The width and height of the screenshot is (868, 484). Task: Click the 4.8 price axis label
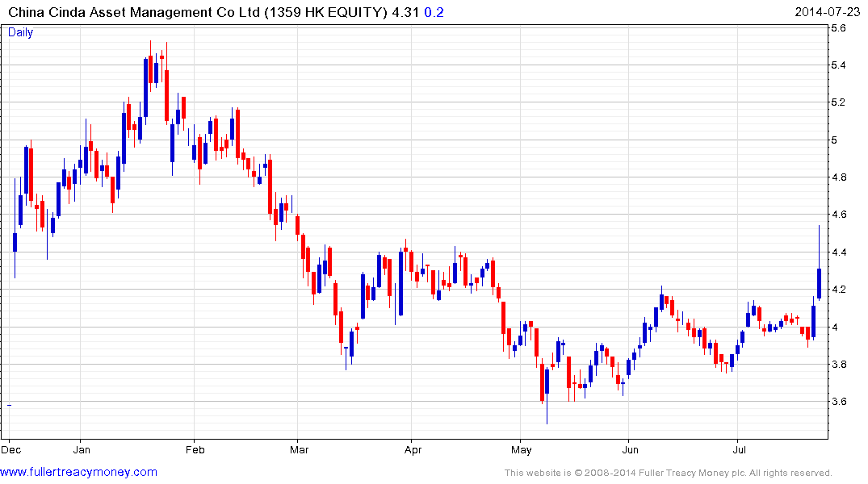(x=838, y=177)
